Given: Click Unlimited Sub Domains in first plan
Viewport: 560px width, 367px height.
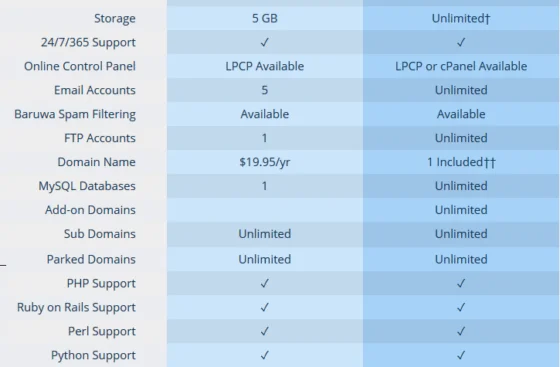Looking at the screenshot, I should [x=265, y=233].
